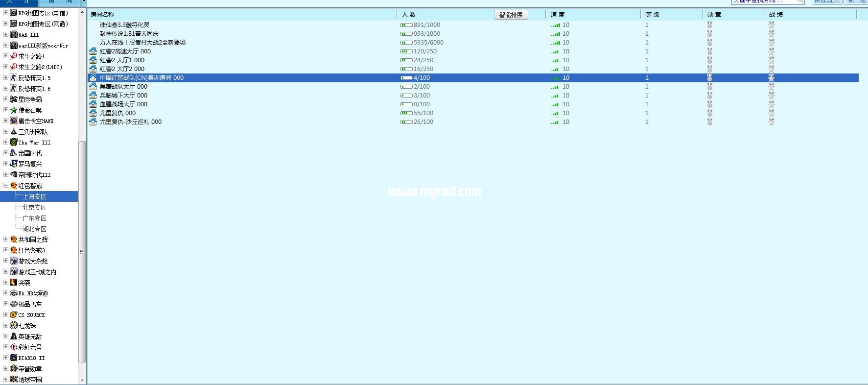Expand the EA.NBA频道 tree node
The height and width of the screenshot is (385, 868).
[x=6, y=293]
